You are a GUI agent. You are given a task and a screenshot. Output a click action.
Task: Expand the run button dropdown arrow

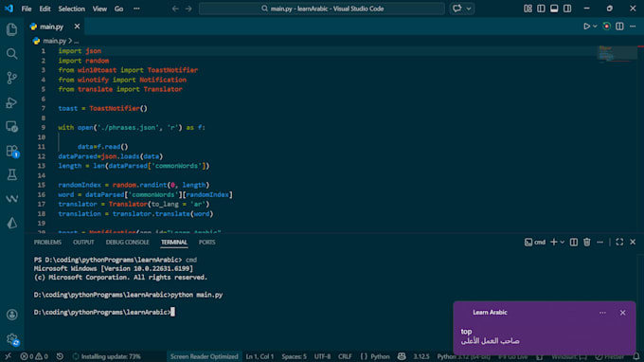(x=595, y=27)
